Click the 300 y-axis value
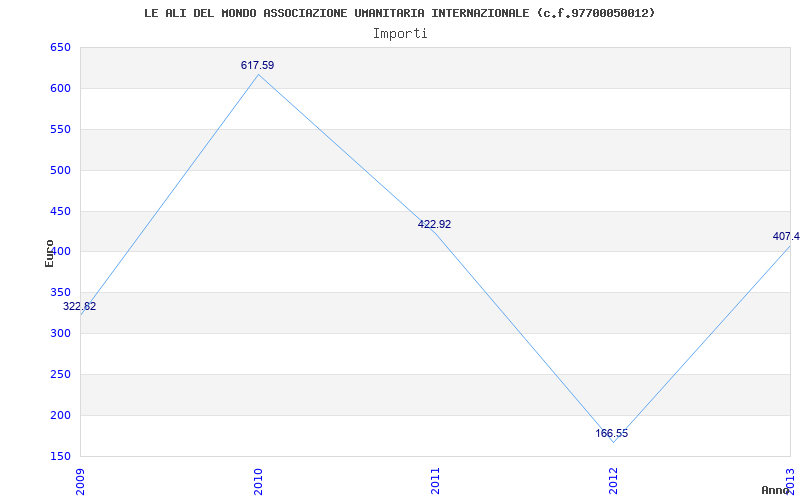 [x=60, y=334]
